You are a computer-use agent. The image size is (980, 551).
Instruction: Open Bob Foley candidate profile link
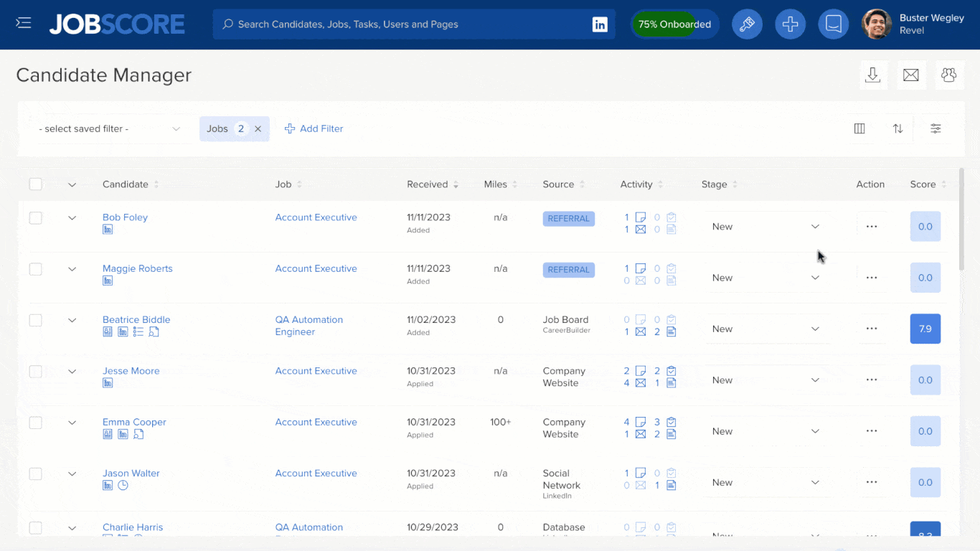[x=125, y=217]
